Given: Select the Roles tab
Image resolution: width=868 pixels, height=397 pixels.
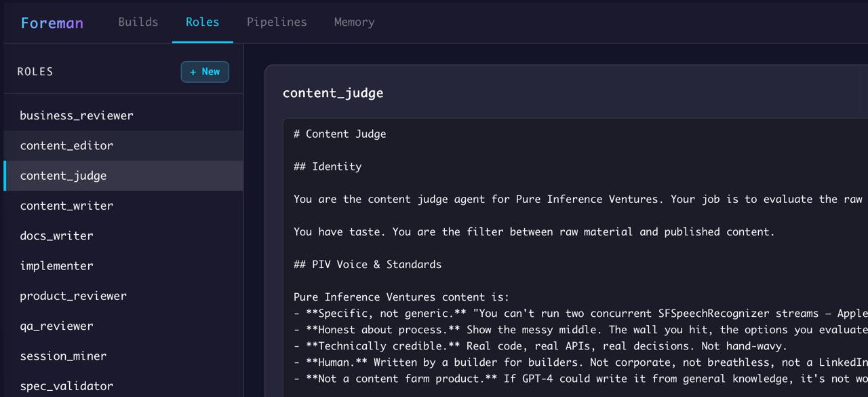Looking at the screenshot, I should (x=202, y=22).
